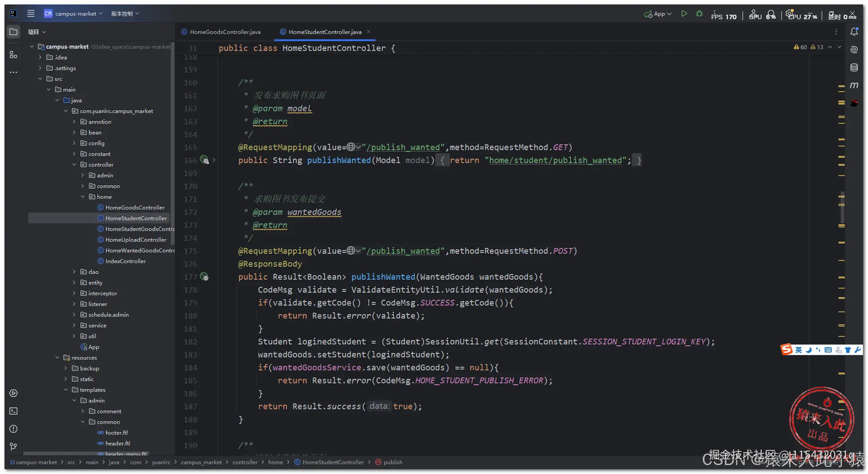Screen dimensions: 868x474
Task: Open the 60 warnings inspection indicator
Action: pyautogui.click(x=800, y=47)
